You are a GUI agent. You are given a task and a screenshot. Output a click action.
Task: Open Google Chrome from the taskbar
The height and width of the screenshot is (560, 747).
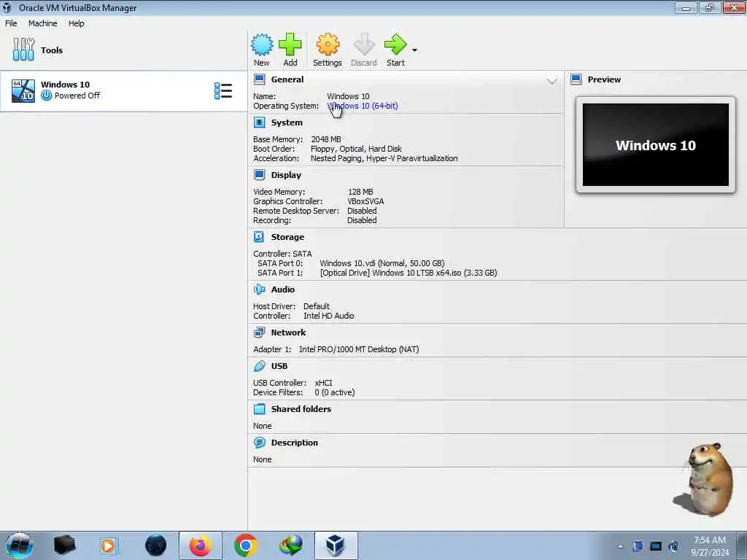point(245,545)
